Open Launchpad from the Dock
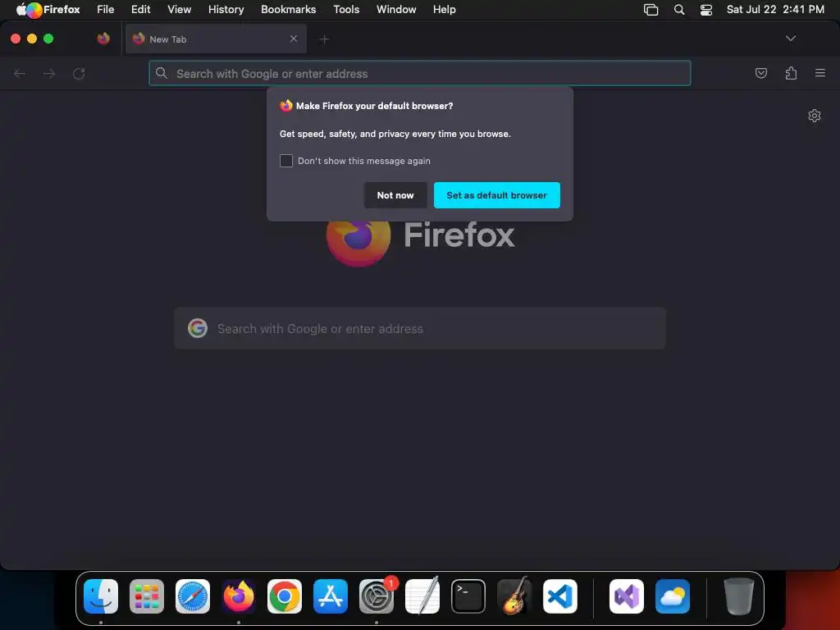840x630 pixels. pos(147,596)
